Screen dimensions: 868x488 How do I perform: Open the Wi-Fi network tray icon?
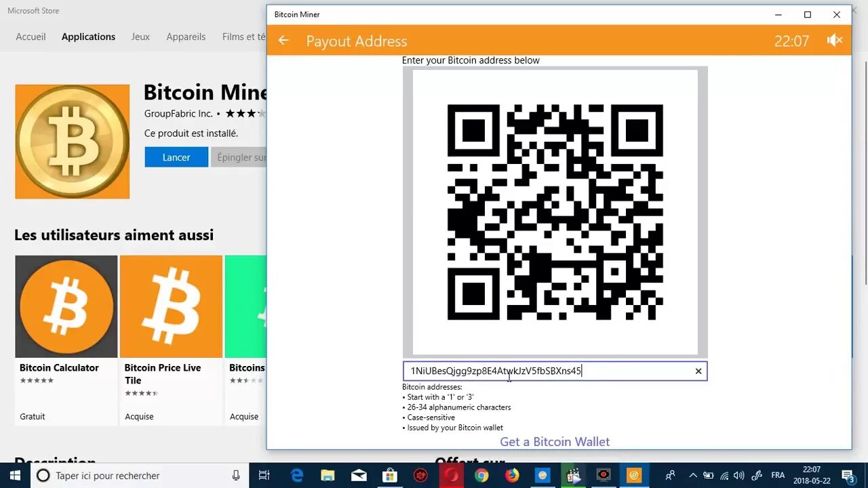724,475
